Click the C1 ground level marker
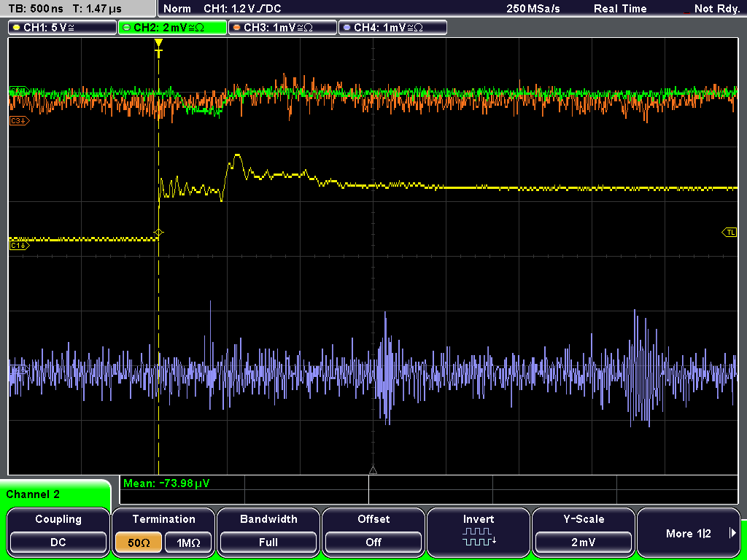Viewport: 747px width, 560px height. pos(19,245)
